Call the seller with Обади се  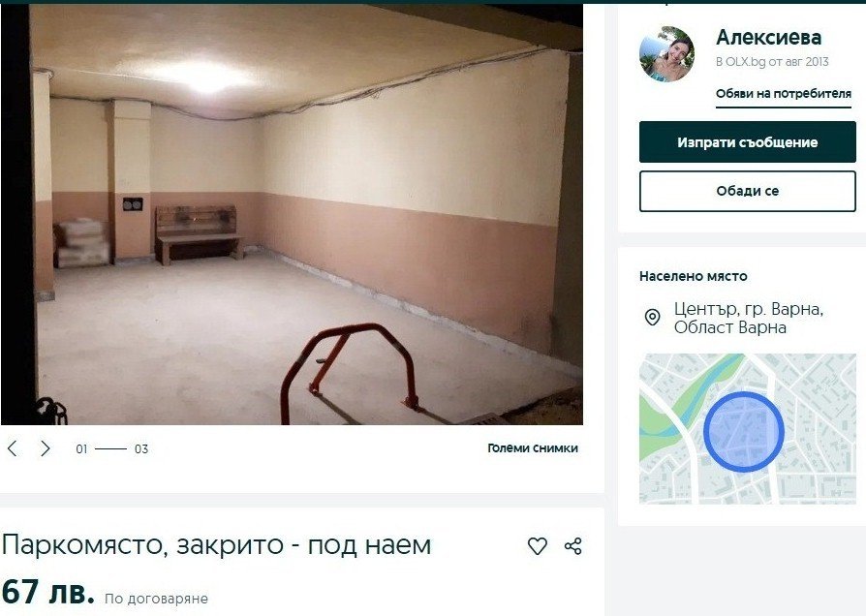click(747, 191)
